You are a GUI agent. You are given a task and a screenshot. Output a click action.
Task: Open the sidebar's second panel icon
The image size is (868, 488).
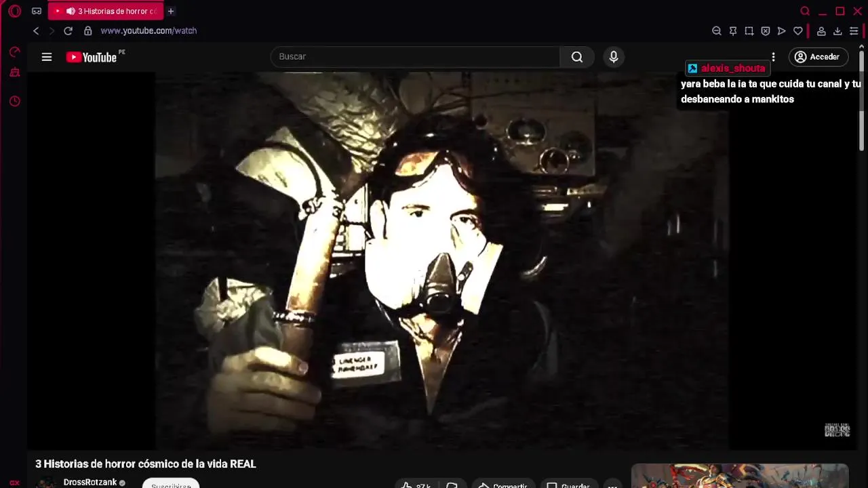coord(14,73)
